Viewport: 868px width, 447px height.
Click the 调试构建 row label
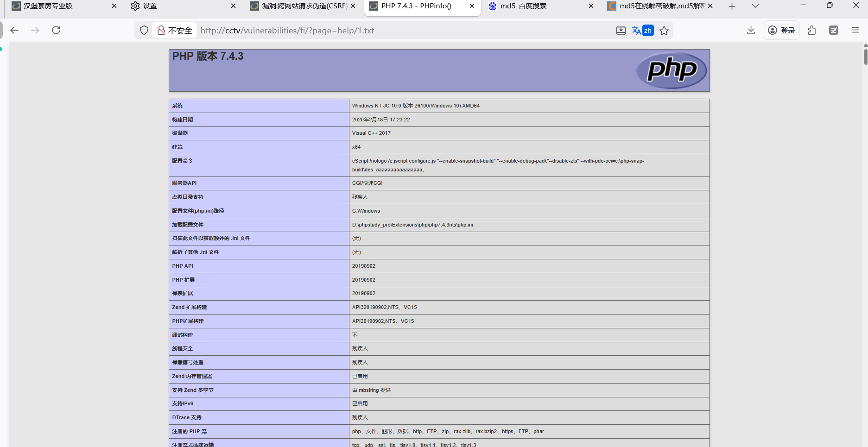tap(183, 335)
